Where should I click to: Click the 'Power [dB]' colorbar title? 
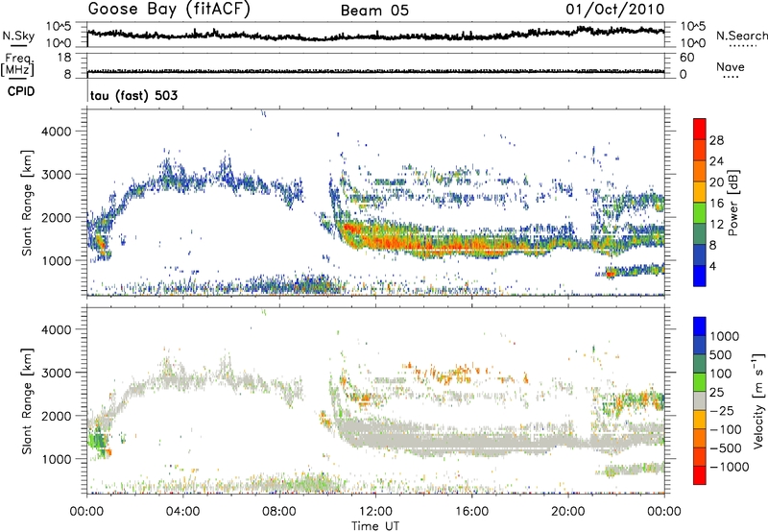point(732,203)
